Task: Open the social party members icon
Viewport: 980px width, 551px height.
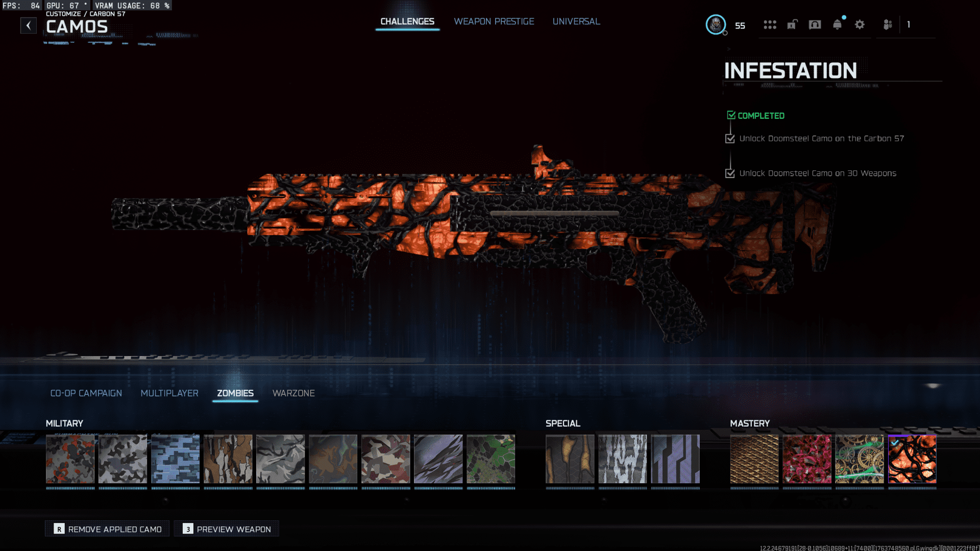Action: click(x=888, y=24)
